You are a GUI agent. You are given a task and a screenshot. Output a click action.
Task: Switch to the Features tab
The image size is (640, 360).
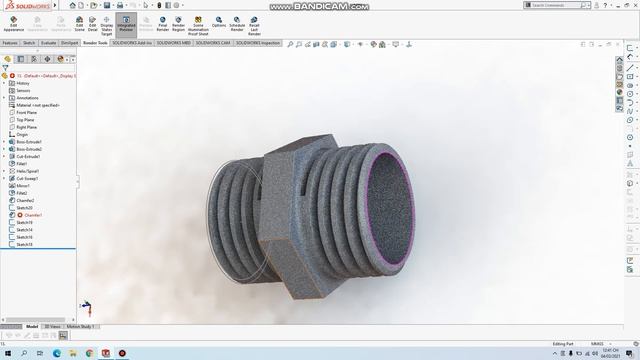pos(10,43)
